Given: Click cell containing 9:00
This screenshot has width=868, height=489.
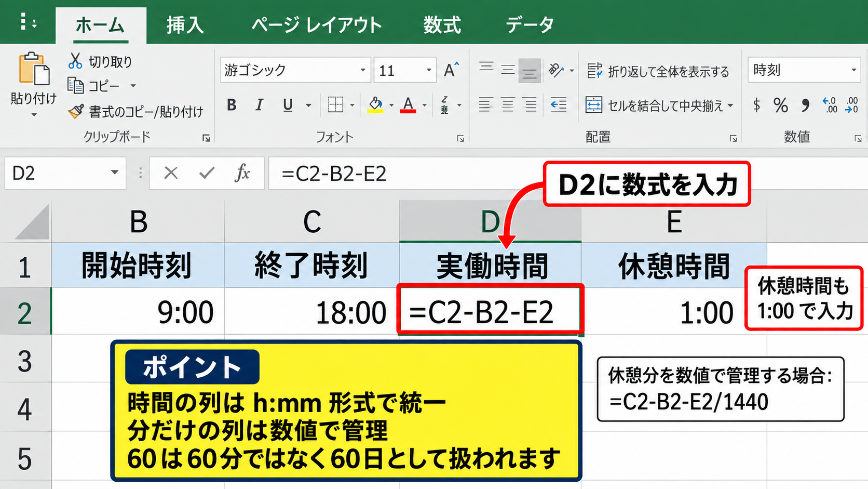Looking at the screenshot, I should pos(138,312).
